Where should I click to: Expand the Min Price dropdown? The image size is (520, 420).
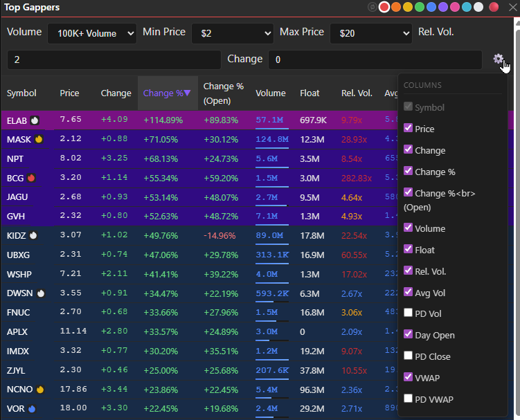point(232,33)
